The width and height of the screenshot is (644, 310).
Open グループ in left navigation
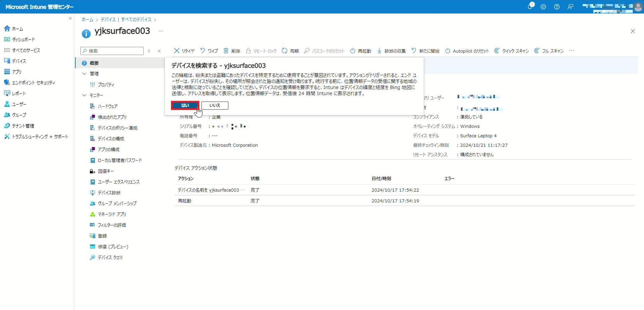[15, 115]
